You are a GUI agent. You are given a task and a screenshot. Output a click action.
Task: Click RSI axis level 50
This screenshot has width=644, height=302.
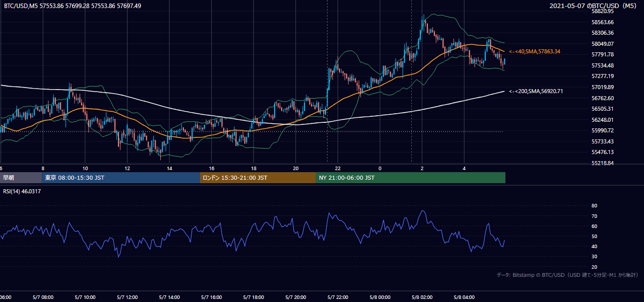point(594,236)
